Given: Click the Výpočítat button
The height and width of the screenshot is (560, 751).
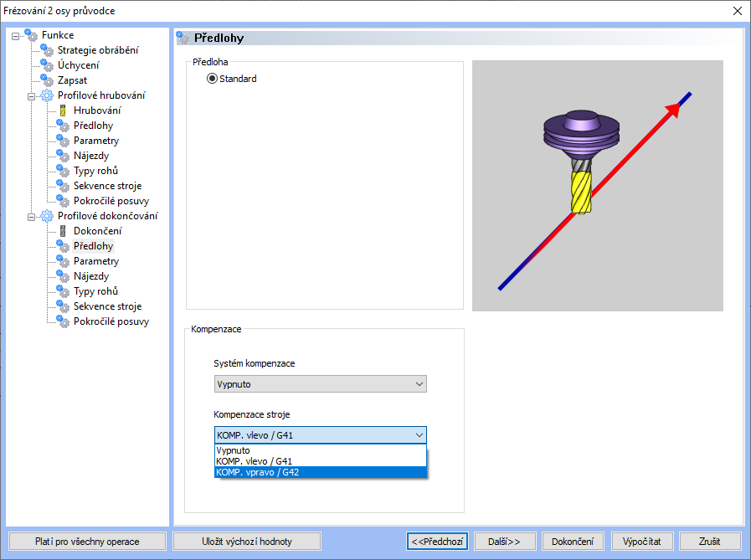Looking at the screenshot, I should click(x=642, y=542).
